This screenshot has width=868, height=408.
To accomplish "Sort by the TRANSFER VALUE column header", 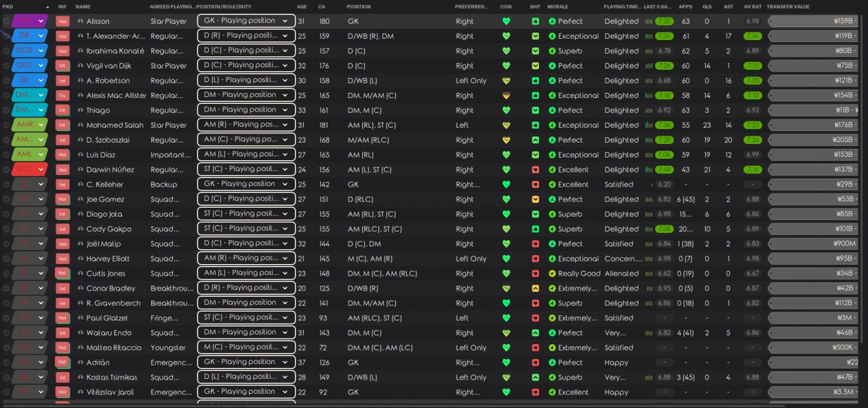I will coord(788,6).
